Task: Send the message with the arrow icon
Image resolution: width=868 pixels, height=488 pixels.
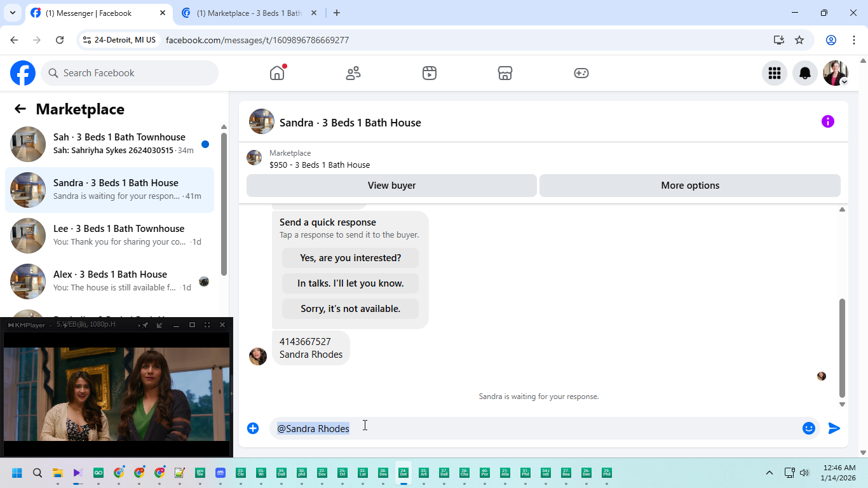Action: (x=834, y=428)
